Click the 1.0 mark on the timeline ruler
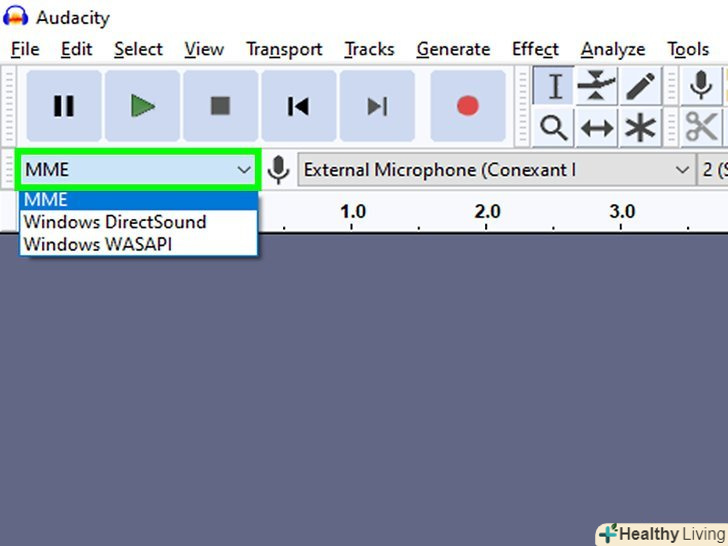Viewport: 728px width, 546px height. (x=352, y=212)
